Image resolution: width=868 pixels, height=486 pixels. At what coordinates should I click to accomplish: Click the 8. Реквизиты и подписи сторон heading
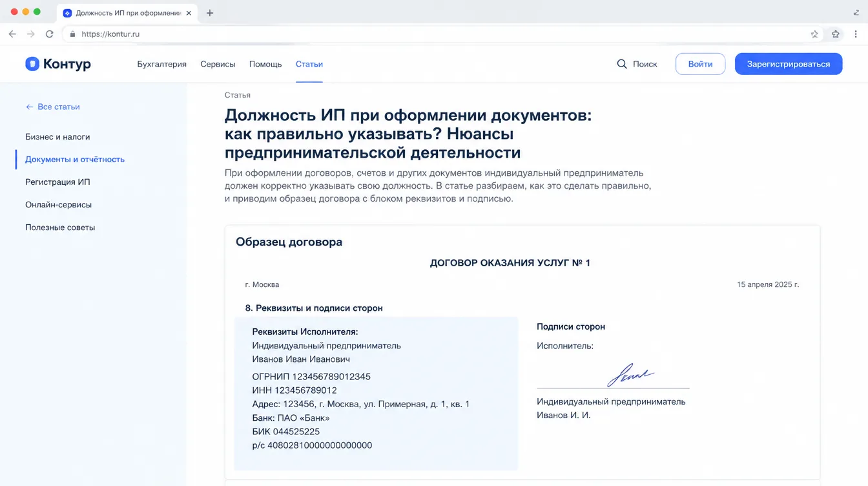point(314,308)
